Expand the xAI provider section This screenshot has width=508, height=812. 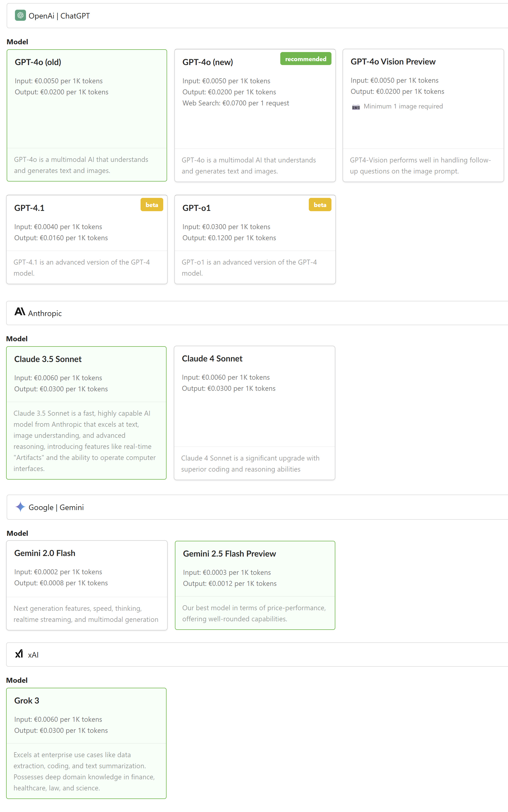pos(257,655)
